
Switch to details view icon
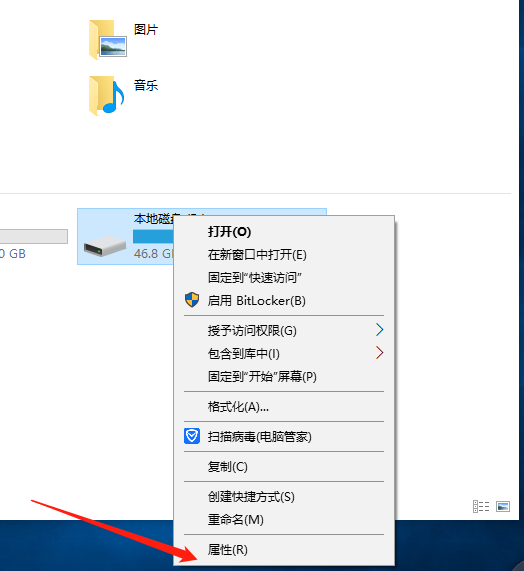coord(481,507)
